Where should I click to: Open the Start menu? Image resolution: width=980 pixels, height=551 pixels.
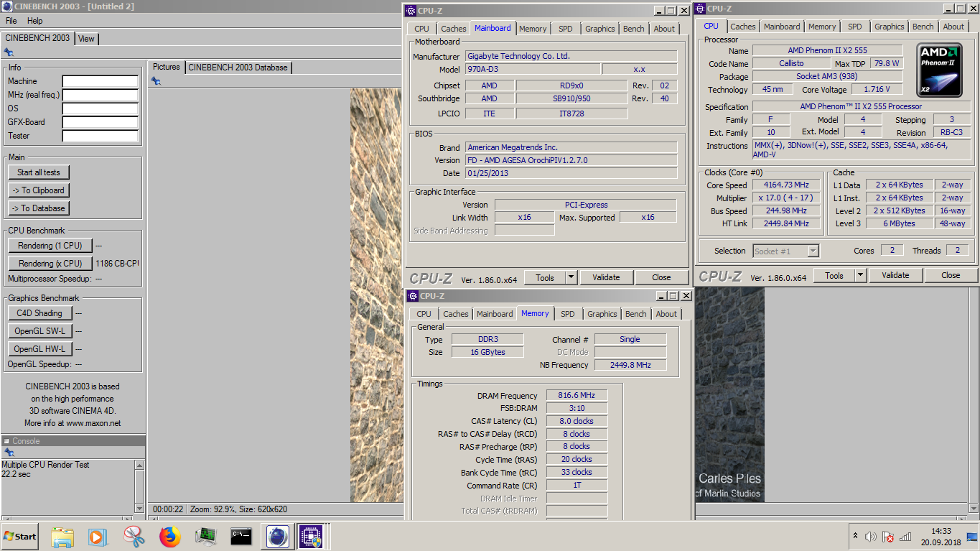[x=19, y=536]
